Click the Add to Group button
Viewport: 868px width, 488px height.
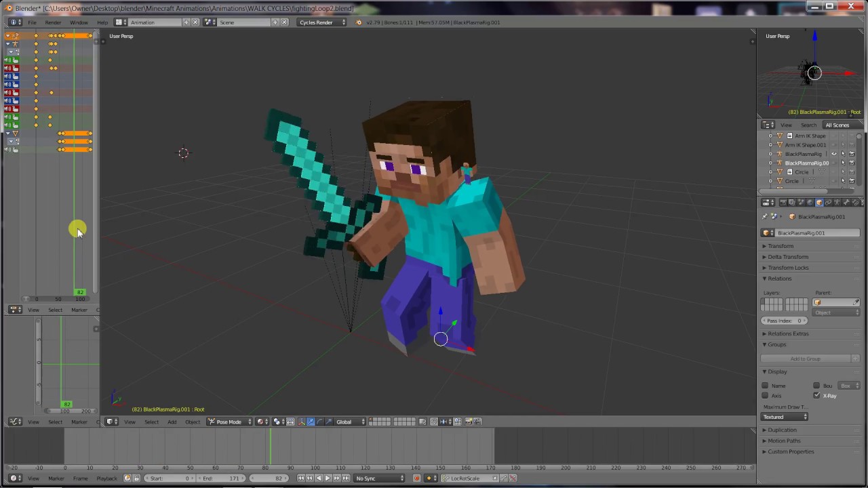(805, 359)
